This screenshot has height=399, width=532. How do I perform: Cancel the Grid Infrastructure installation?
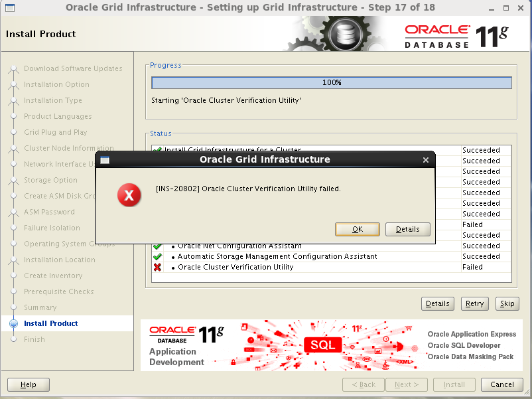pos(501,384)
